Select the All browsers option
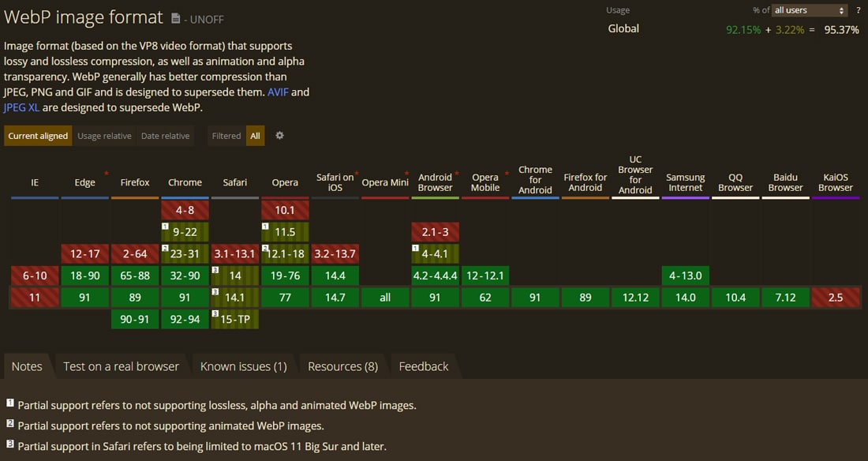The image size is (868, 461). coord(255,136)
